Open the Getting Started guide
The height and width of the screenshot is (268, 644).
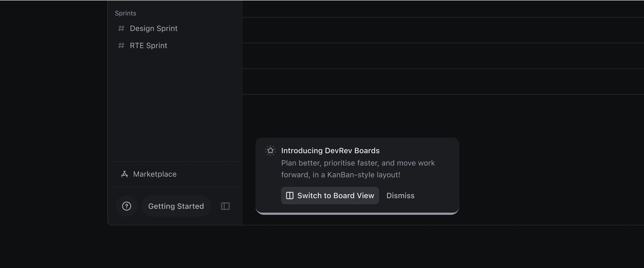176,206
